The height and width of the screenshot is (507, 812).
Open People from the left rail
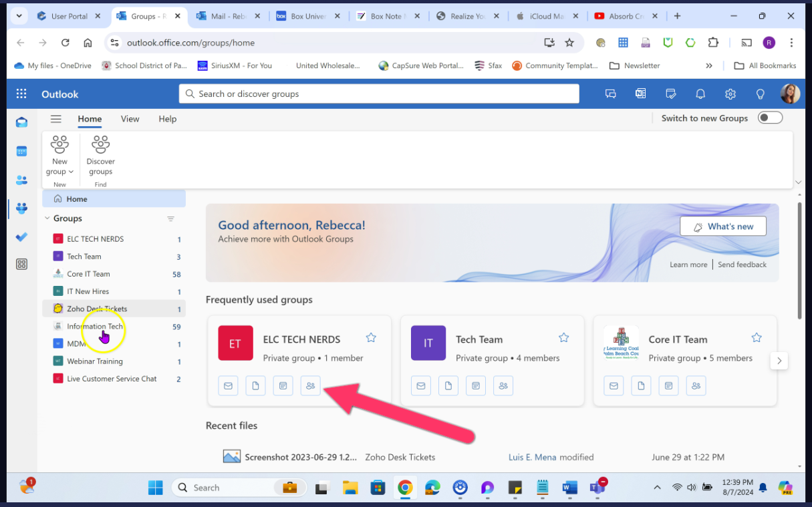(21, 180)
